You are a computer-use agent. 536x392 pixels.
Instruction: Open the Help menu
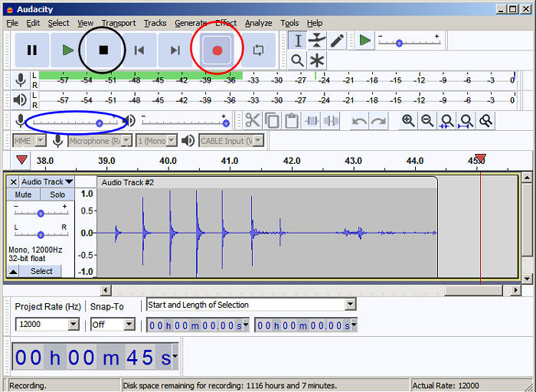pyautogui.click(x=315, y=23)
